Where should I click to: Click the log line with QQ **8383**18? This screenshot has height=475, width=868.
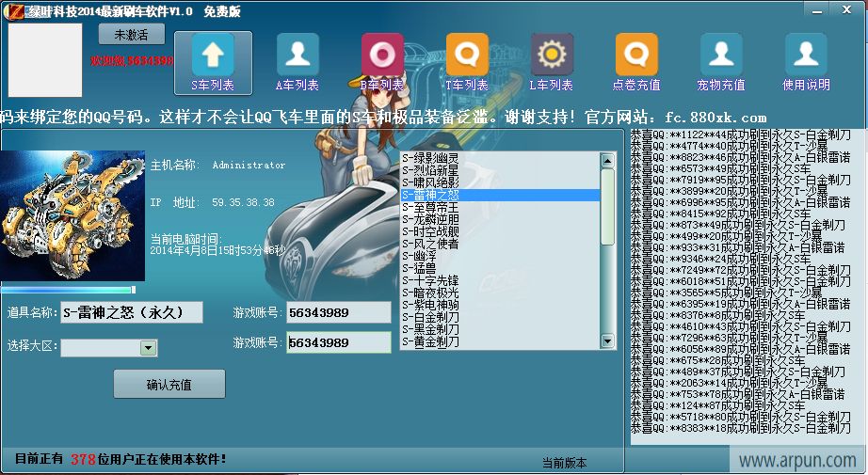741,428
